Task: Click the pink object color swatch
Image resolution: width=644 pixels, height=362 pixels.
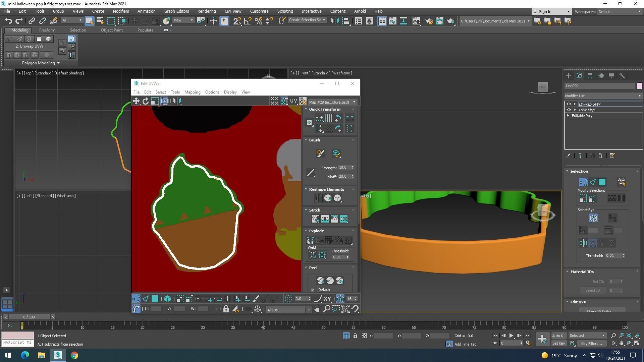Action: click(x=640, y=86)
